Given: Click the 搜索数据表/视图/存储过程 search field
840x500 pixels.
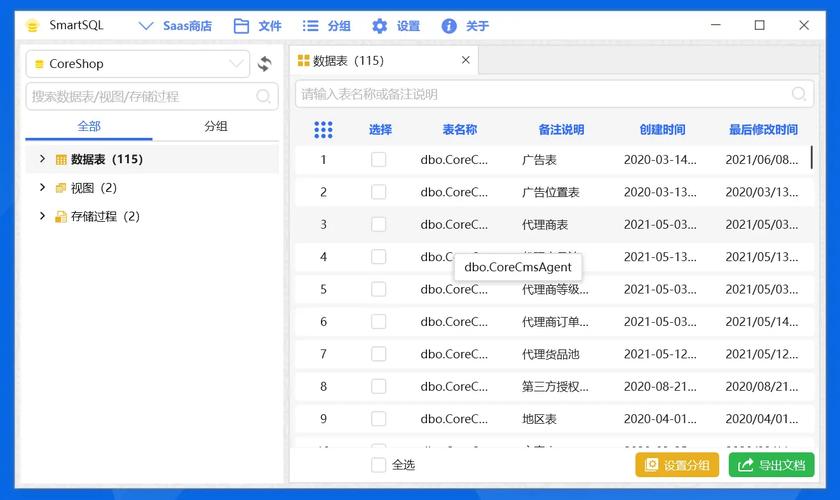Looking at the screenshot, I should coord(152,96).
